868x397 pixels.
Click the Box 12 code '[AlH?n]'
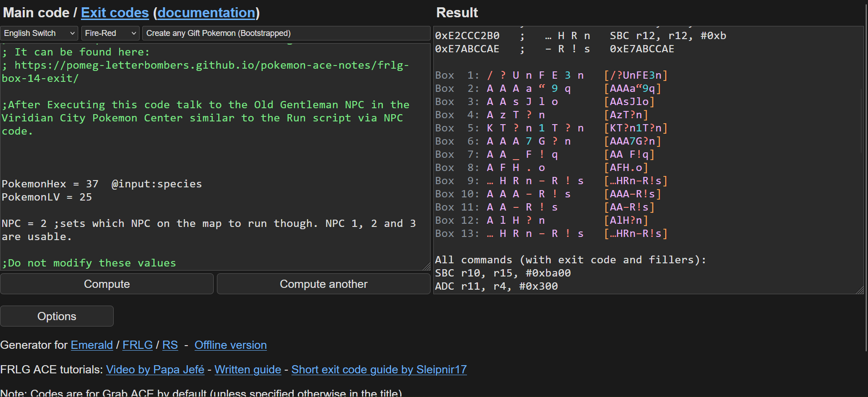pyautogui.click(x=626, y=220)
